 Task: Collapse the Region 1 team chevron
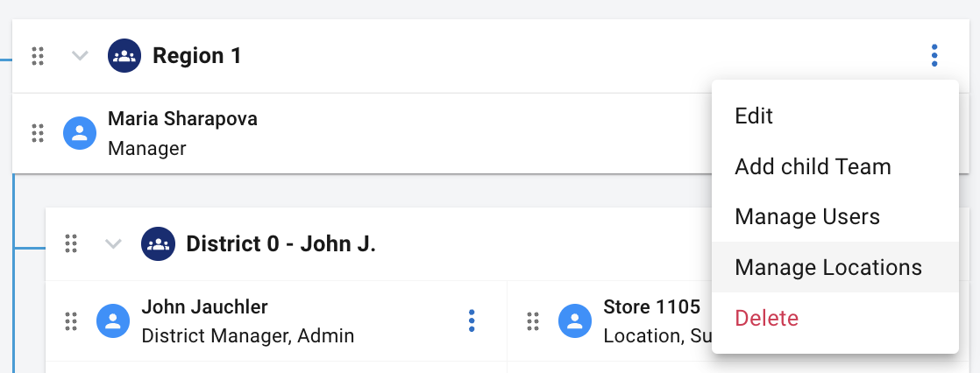(80, 56)
